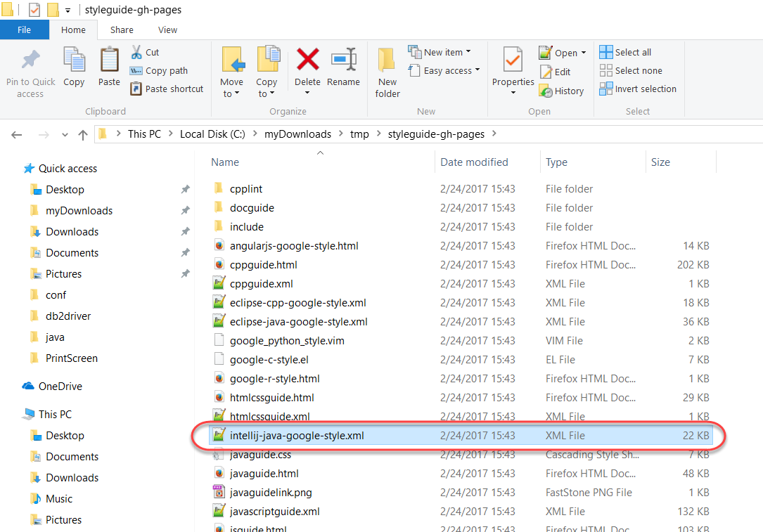Sort by the Name column header
The width and height of the screenshot is (763, 532).
tap(225, 162)
